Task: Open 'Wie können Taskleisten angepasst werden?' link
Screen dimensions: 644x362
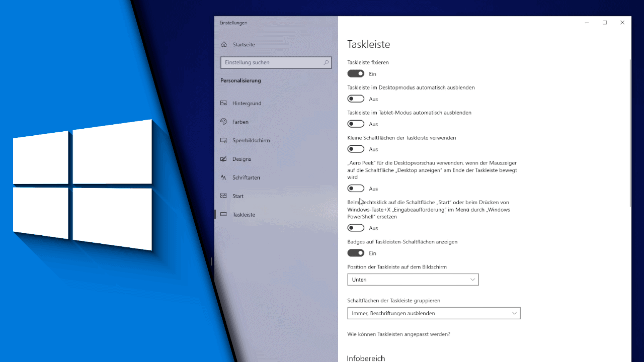Action: [x=398, y=334]
